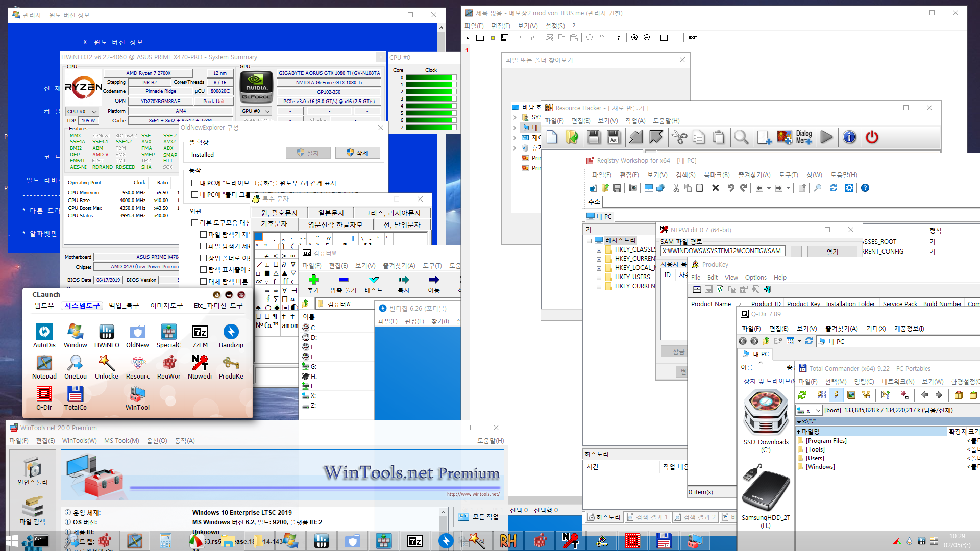Click the shield uninstall button in OldNewExplorer
980x551 pixels.
click(x=357, y=153)
